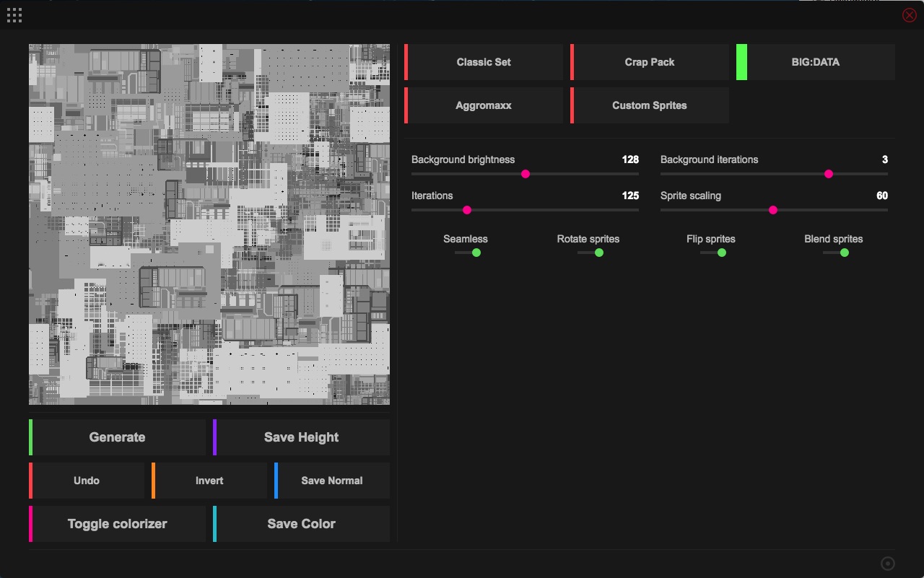Click the circular icon at bottom right

pyautogui.click(x=888, y=564)
